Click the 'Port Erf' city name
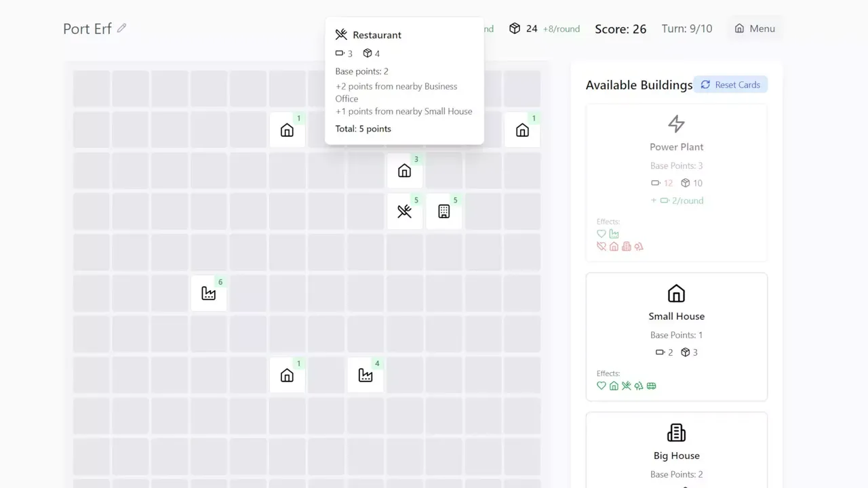Image resolution: width=868 pixels, height=488 pixels. pyautogui.click(x=87, y=28)
